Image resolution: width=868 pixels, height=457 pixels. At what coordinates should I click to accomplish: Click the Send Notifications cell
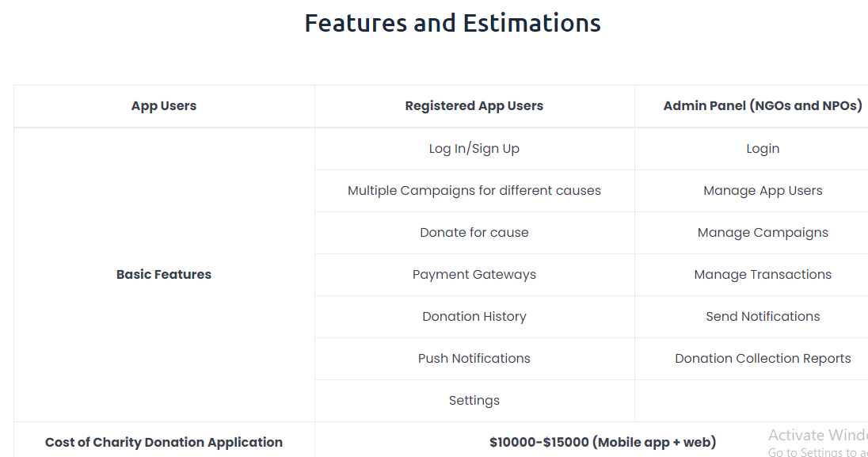[763, 317]
